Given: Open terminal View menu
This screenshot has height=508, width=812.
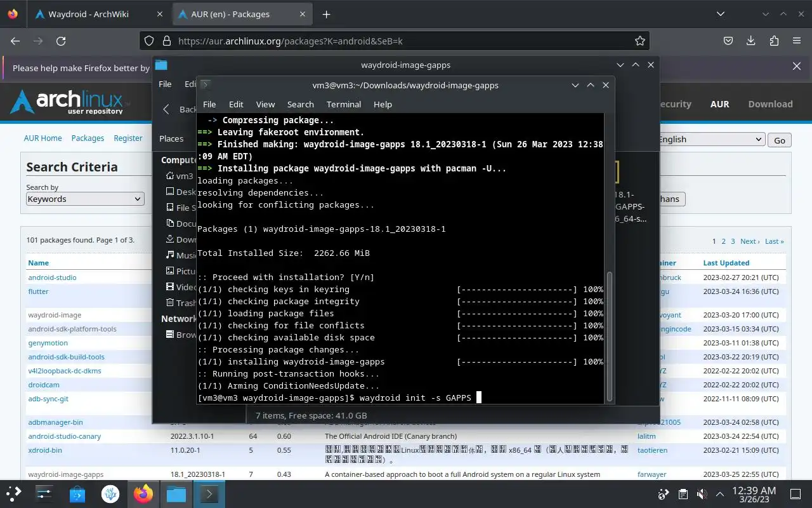Looking at the screenshot, I should coord(265,104).
